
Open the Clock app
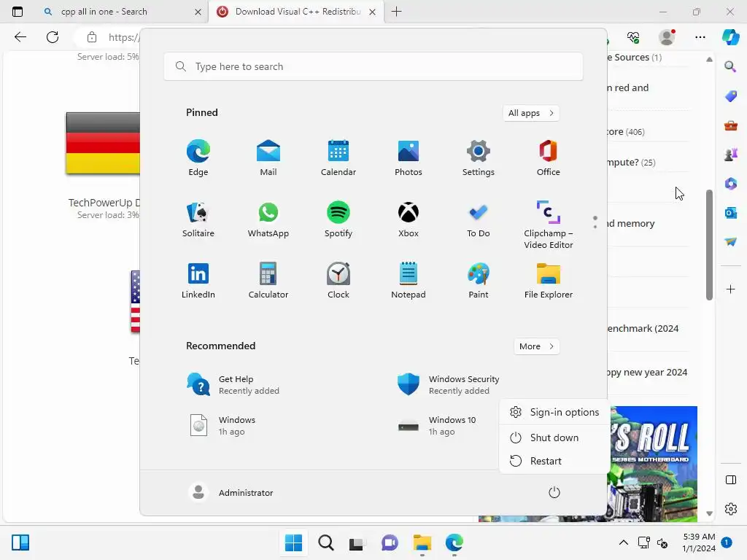[338, 281]
